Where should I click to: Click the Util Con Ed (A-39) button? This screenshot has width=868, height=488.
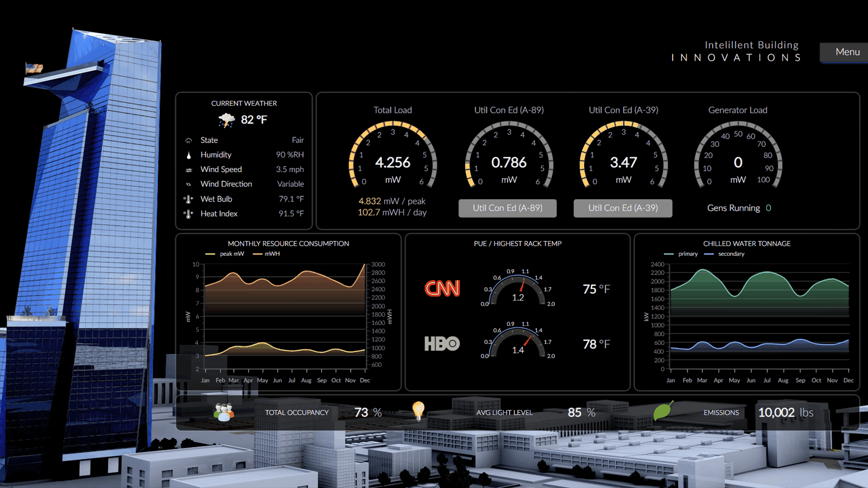[x=623, y=208]
